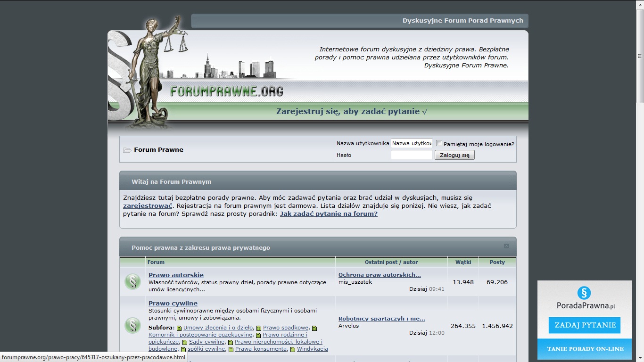The height and width of the screenshot is (362, 644).
Task: Click the Zaloguj się button
Action: (x=454, y=155)
